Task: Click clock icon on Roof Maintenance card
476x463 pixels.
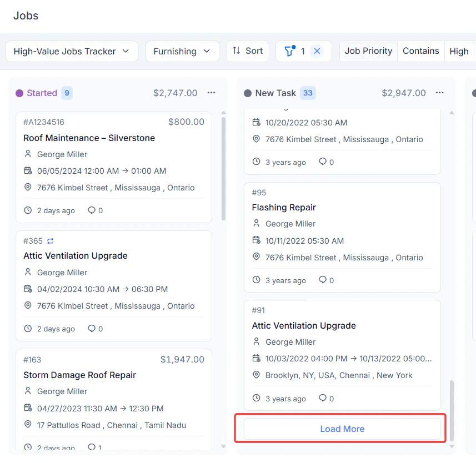Action: pos(28,210)
